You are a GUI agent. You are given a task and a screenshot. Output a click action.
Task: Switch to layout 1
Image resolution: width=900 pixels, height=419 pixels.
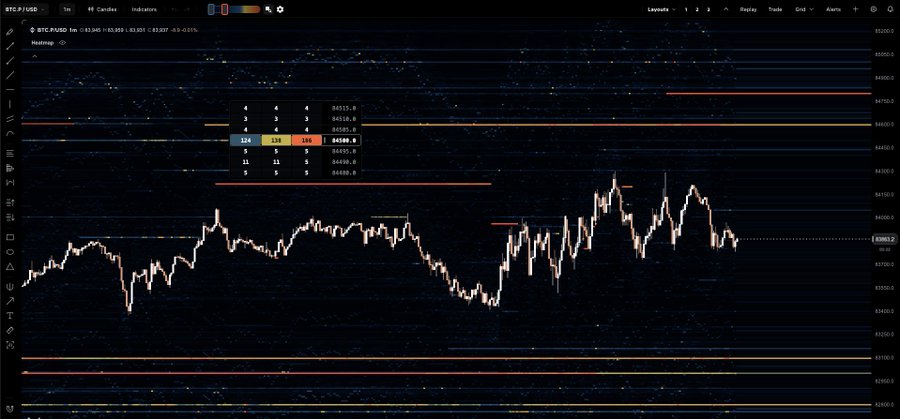pyautogui.click(x=686, y=9)
